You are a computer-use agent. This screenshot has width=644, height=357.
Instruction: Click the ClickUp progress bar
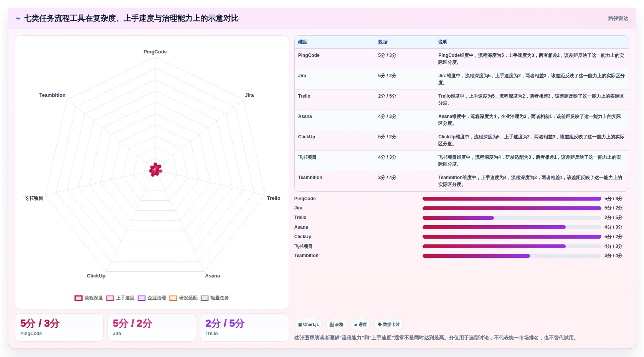tap(512, 237)
